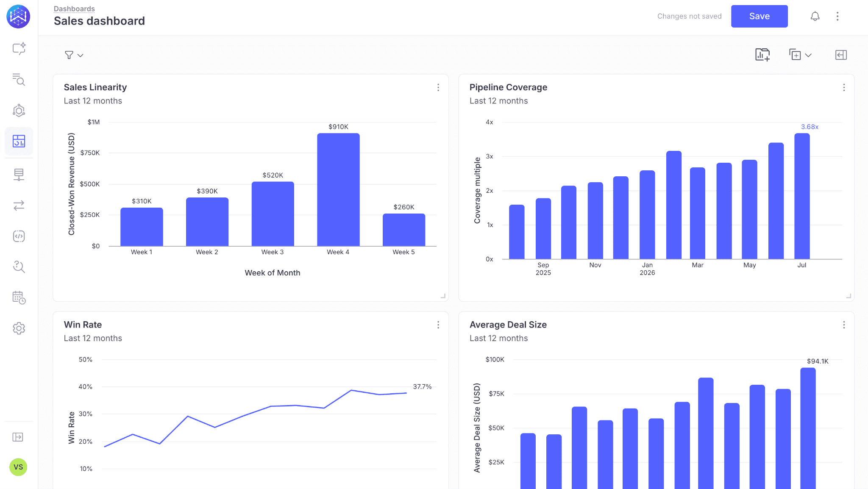Open the presentation board icon in sidebar
This screenshot has width=868, height=489.
click(19, 174)
